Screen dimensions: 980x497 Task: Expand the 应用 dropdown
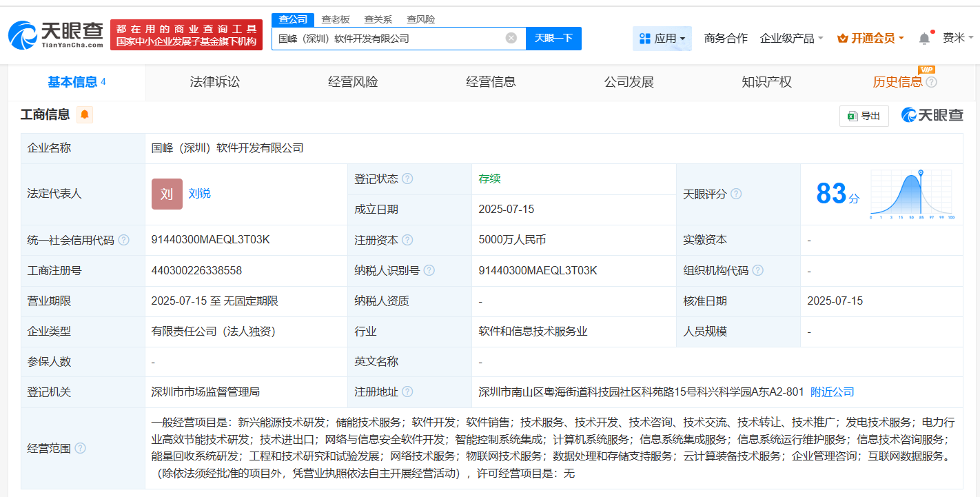(662, 39)
